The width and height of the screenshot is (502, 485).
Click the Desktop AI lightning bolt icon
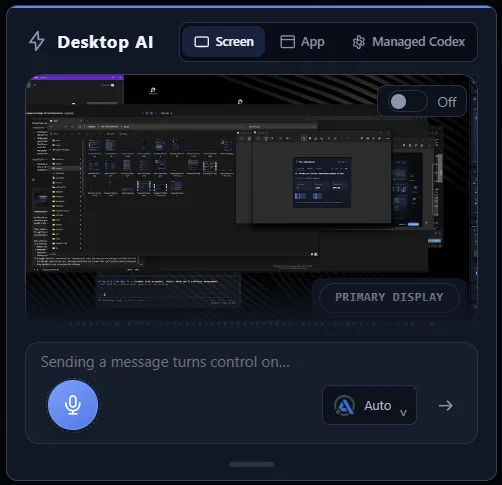37,41
